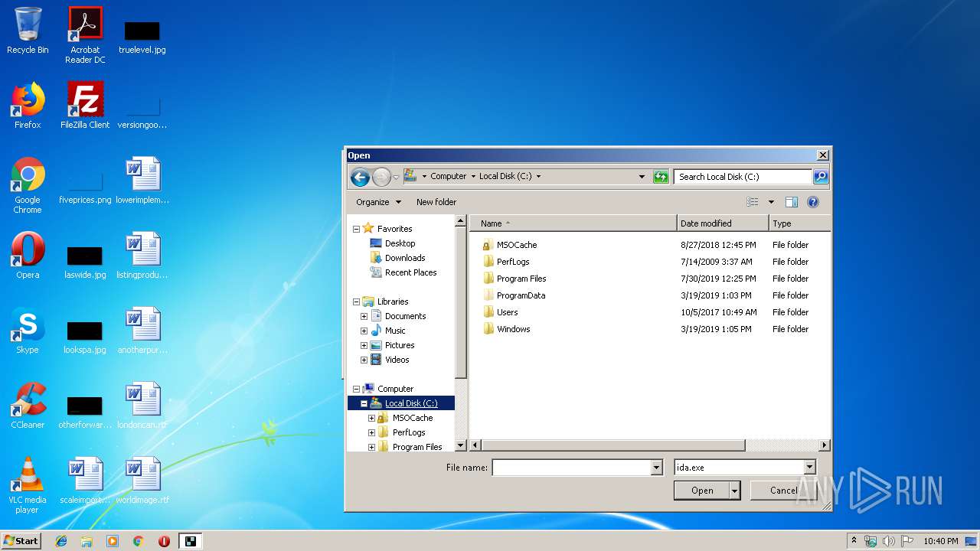Click navigation pane scrollbar down arrow

[460, 445]
